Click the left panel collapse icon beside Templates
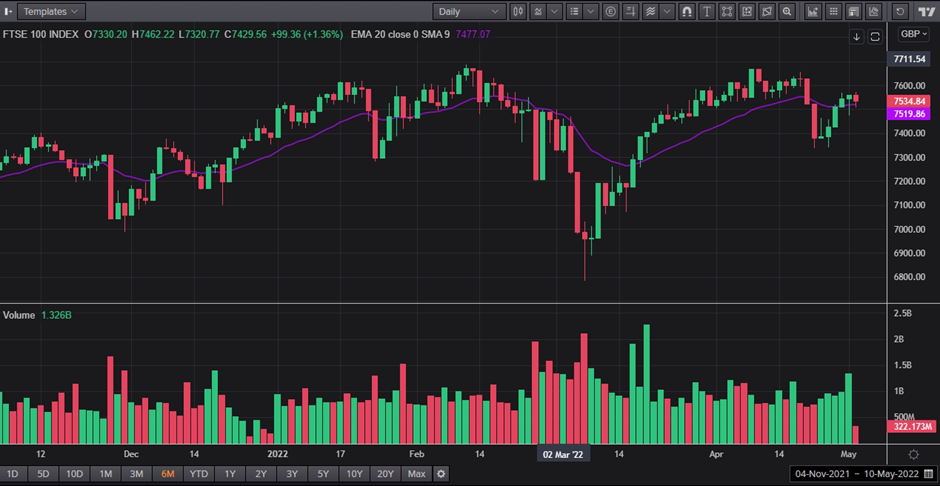 pyautogui.click(x=8, y=11)
